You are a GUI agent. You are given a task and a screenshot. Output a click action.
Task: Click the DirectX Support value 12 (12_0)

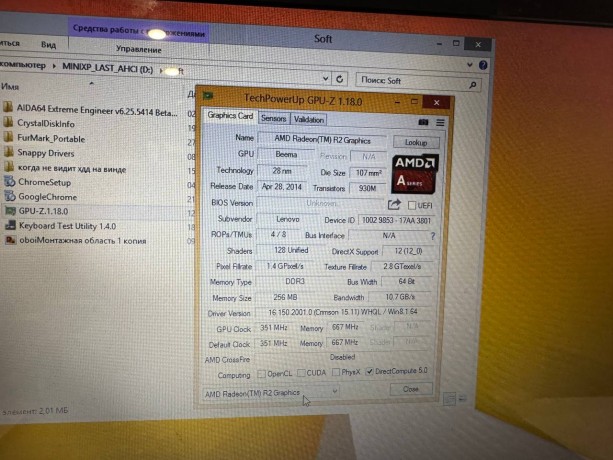408,251
